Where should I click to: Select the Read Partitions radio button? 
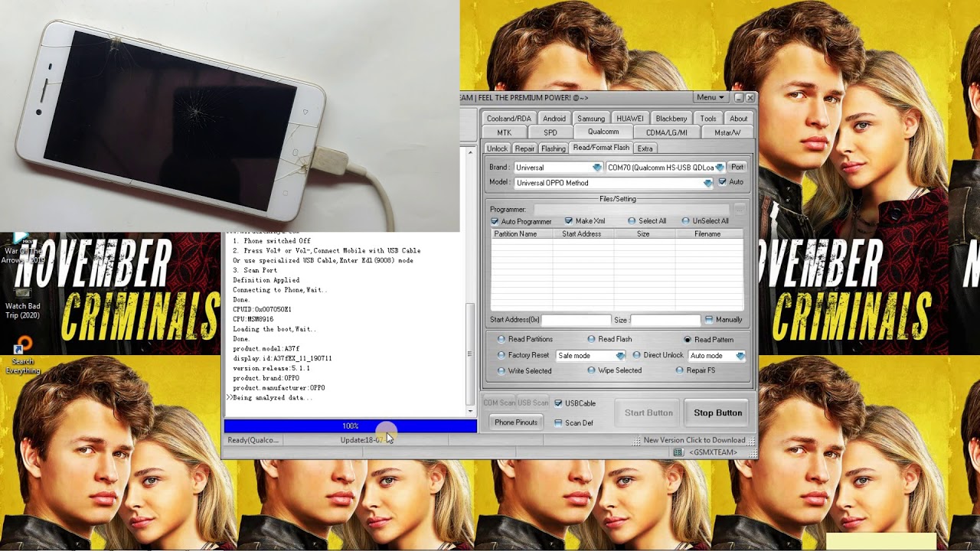click(501, 339)
